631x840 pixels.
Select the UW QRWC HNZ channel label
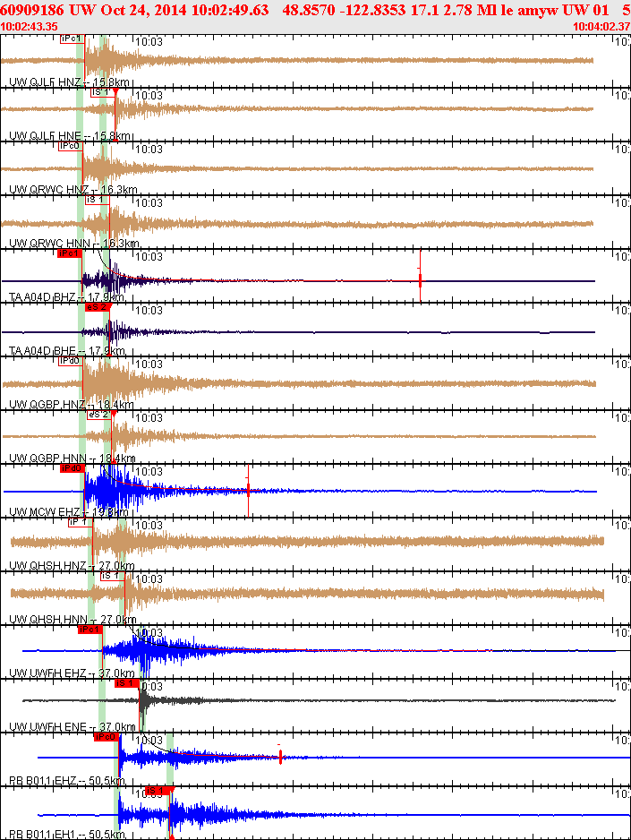(73, 190)
